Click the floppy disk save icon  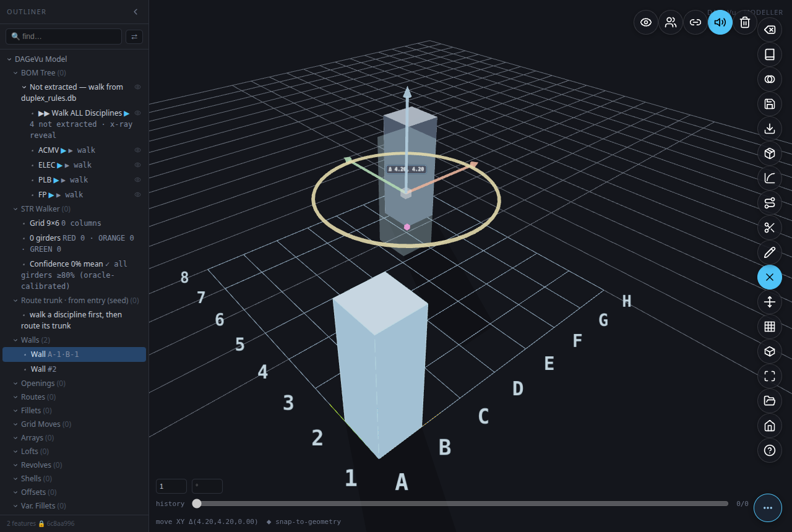[x=770, y=104]
